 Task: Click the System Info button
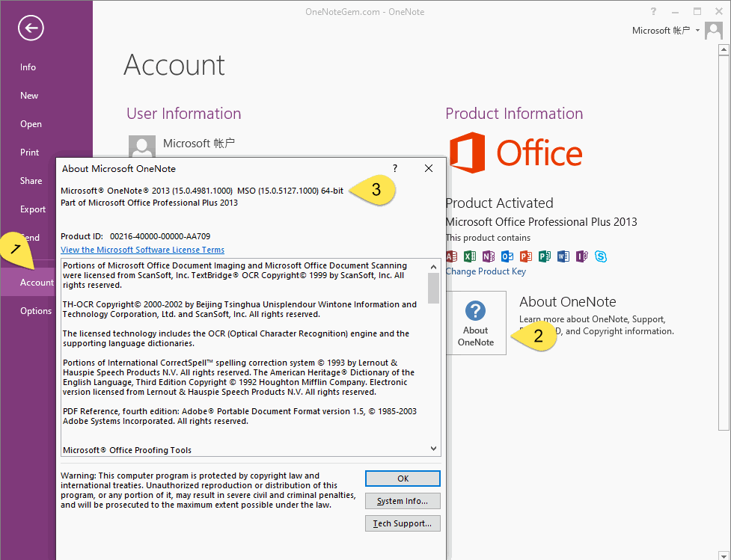(x=403, y=501)
